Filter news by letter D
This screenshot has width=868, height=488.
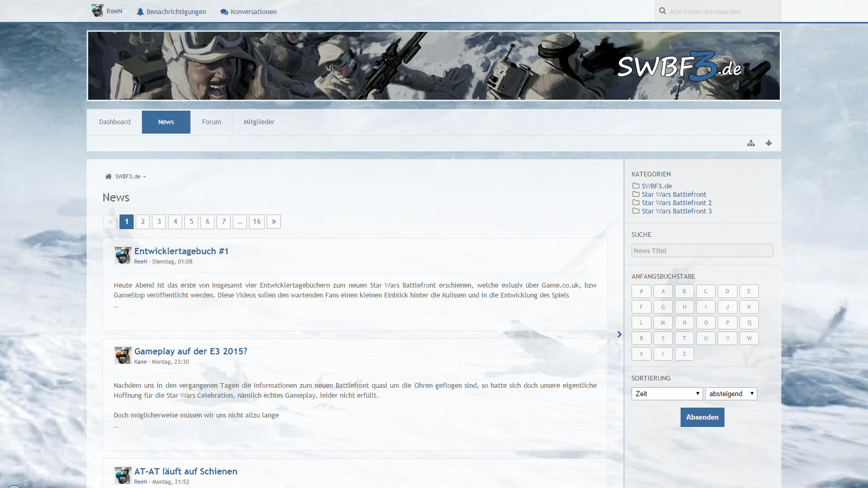727,291
